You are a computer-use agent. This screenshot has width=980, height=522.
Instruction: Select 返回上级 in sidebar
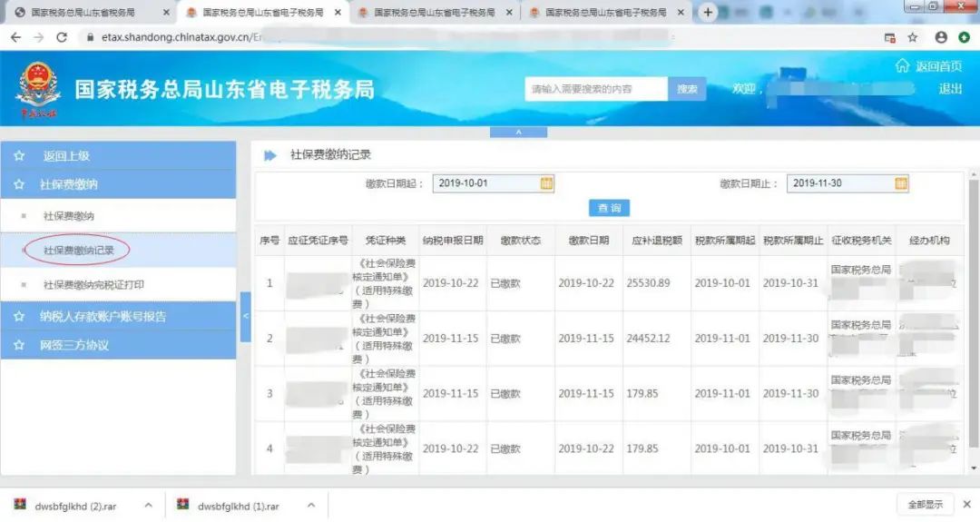click(118, 155)
